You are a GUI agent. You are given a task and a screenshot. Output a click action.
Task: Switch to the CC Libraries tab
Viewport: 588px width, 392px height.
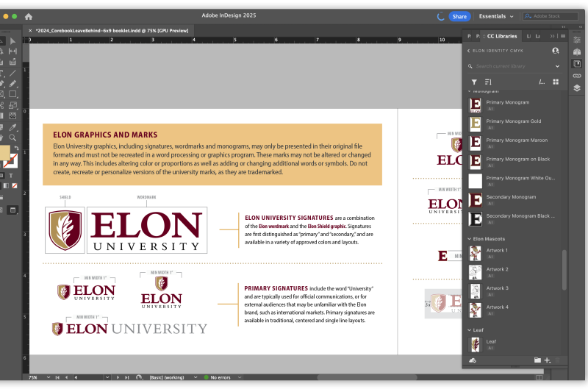[x=502, y=36]
